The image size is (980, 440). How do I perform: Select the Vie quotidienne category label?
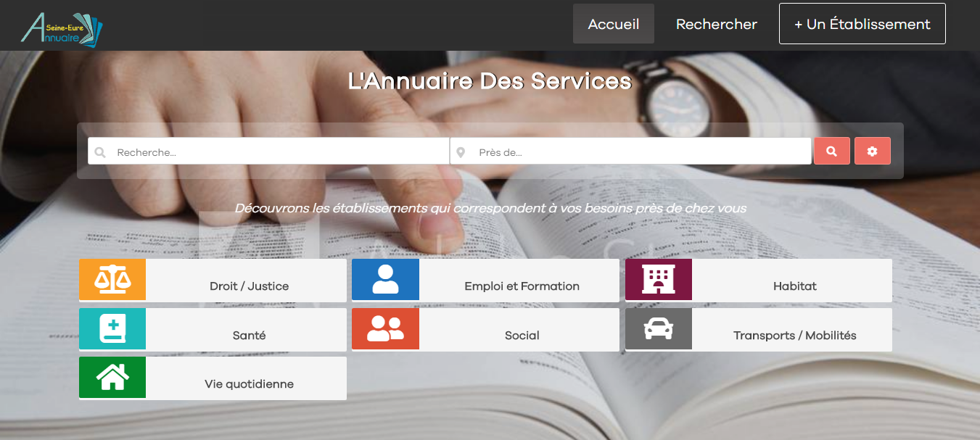point(250,384)
